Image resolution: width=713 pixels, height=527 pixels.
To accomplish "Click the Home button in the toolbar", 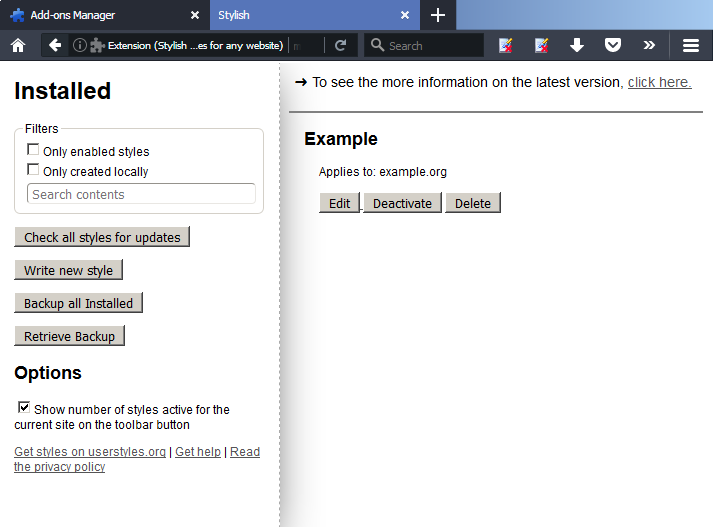I will (17, 45).
